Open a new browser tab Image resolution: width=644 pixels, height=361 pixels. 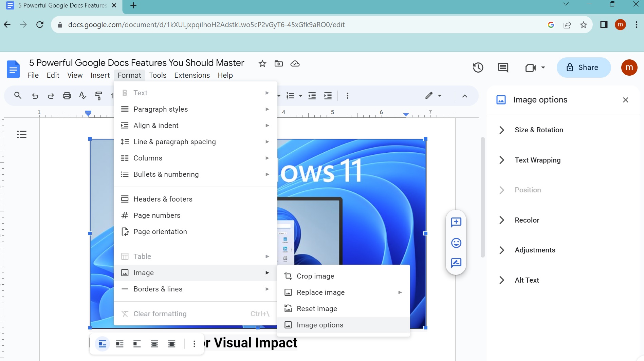click(x=133, y=5)
